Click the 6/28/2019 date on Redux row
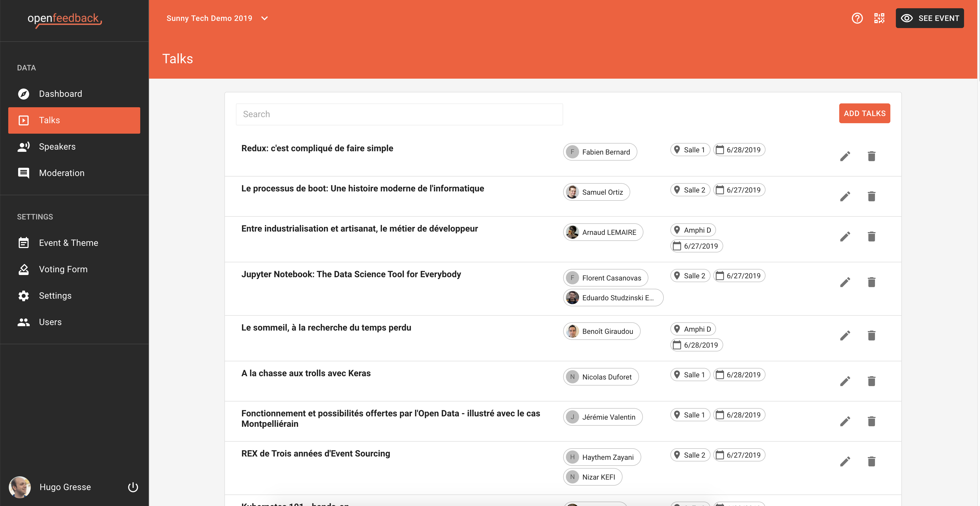 click(x=739, y=150)
